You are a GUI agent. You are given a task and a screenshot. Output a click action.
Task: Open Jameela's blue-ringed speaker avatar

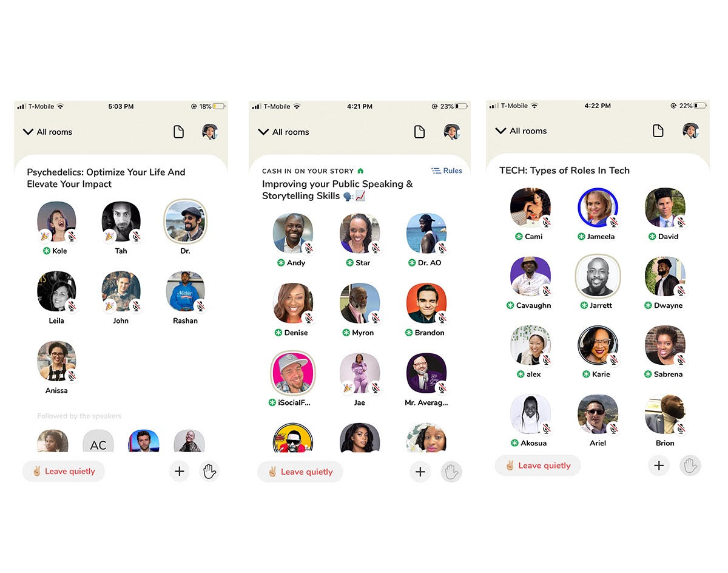pyautogui.click(x=598, y=208)
